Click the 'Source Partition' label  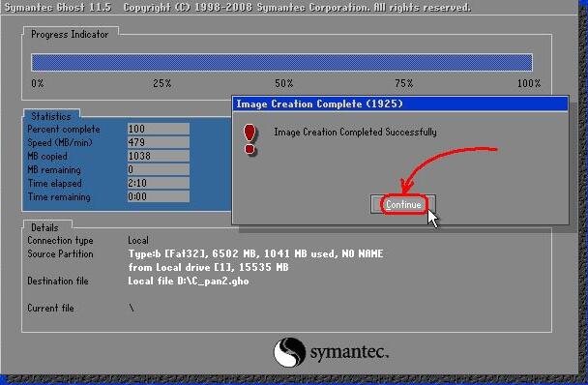[x=60, y=254]
